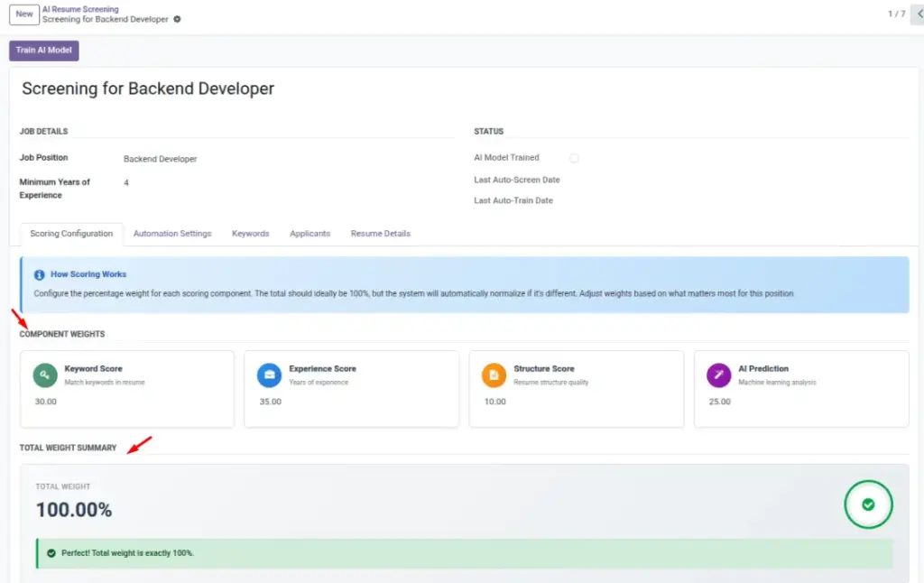Click the orange Structure Score document icon
924x583 pixels.
pos(494,375)
